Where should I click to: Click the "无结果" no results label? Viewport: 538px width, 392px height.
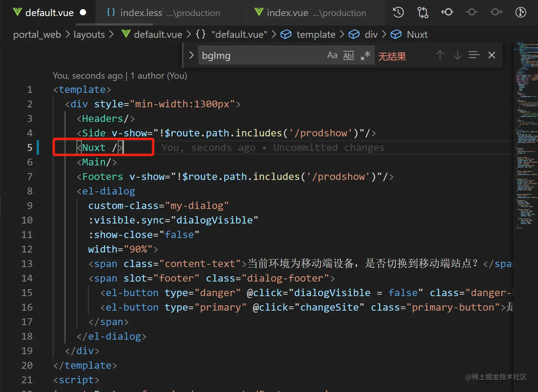click(392, 57)
